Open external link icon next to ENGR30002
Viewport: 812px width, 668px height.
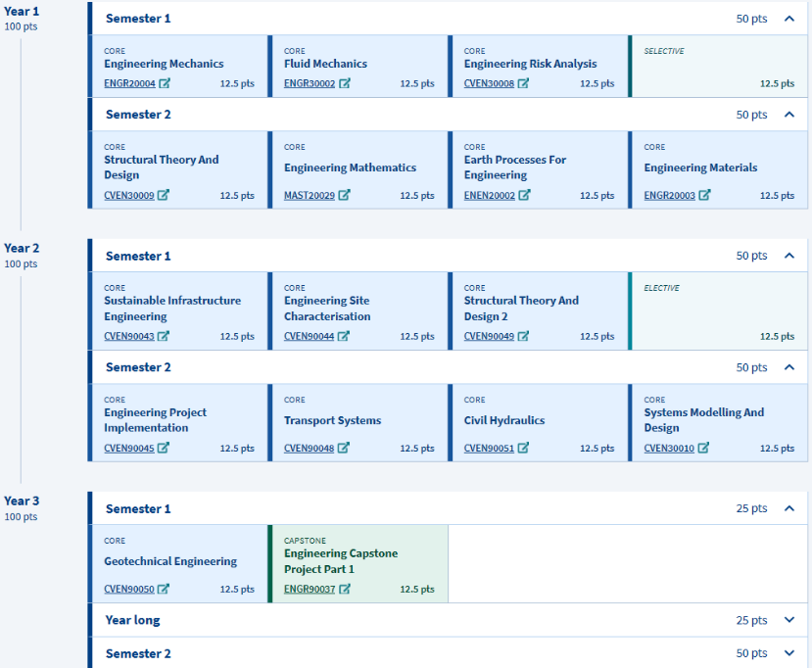344,83
